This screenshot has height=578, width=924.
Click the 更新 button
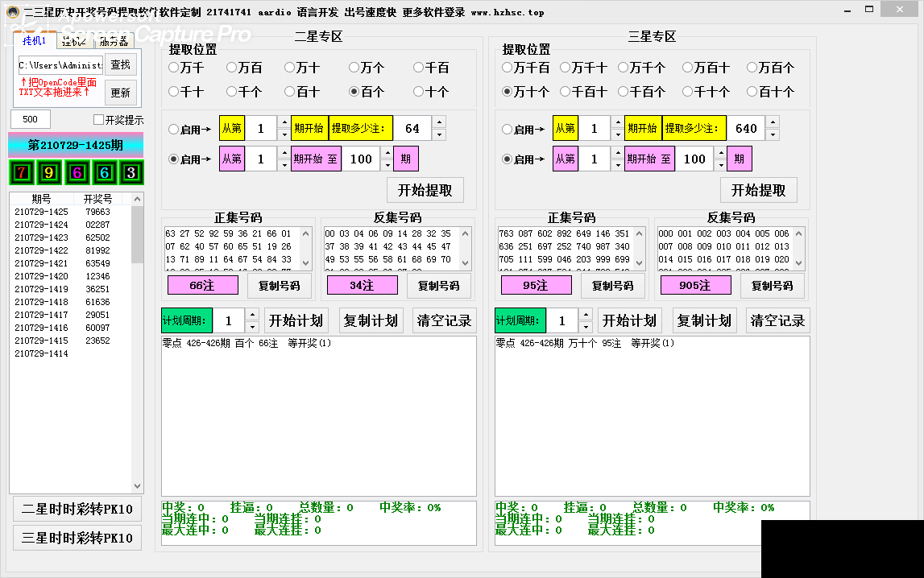click(121, 93)
